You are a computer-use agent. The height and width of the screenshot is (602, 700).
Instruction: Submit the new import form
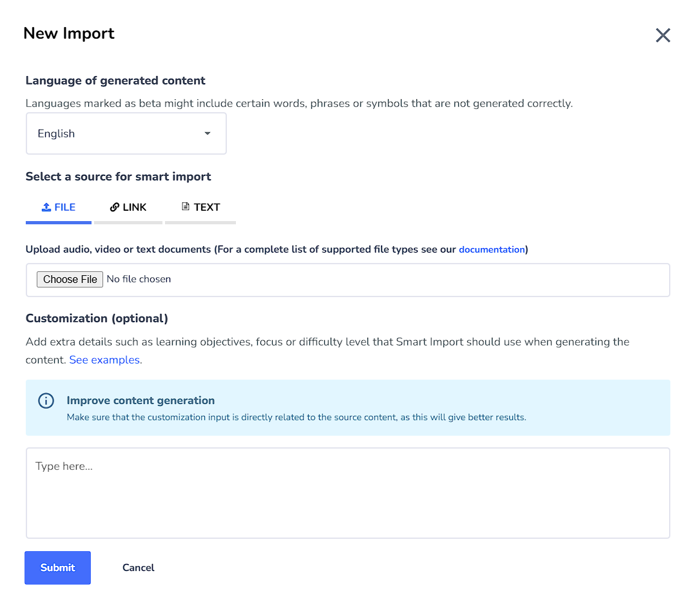[57, 568]
